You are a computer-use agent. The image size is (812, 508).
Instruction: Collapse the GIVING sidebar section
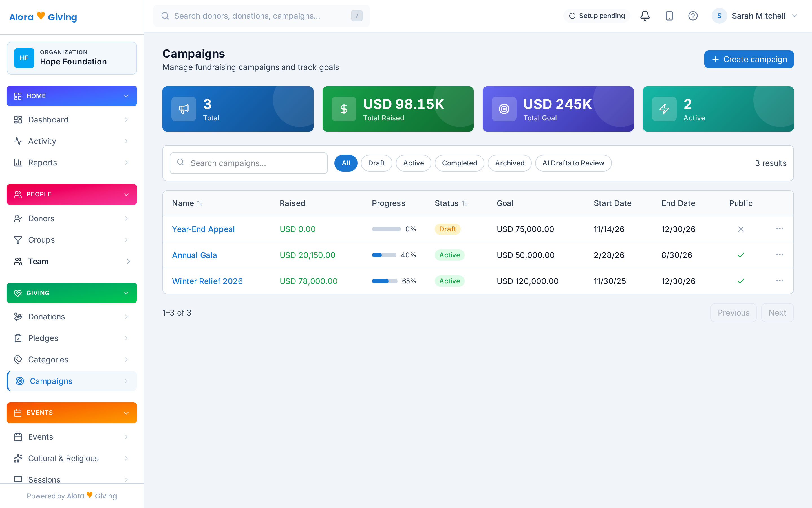pos(72,293)
